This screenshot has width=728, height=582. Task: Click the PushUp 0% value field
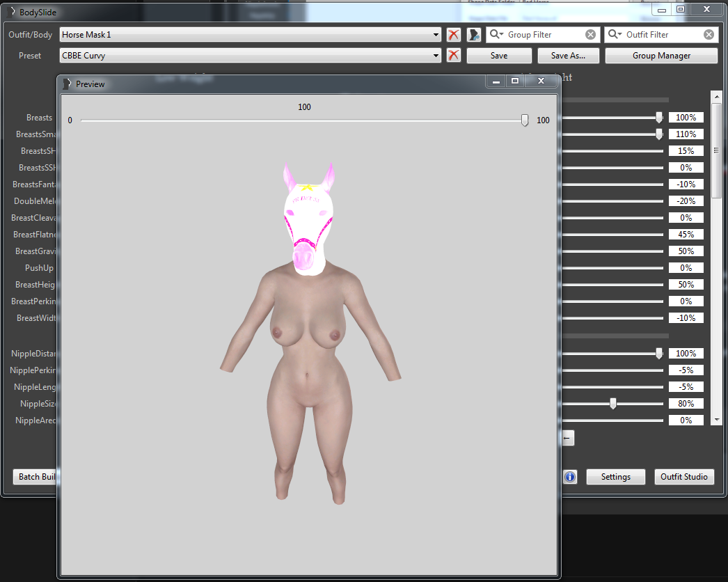click(x=686, y=268)
